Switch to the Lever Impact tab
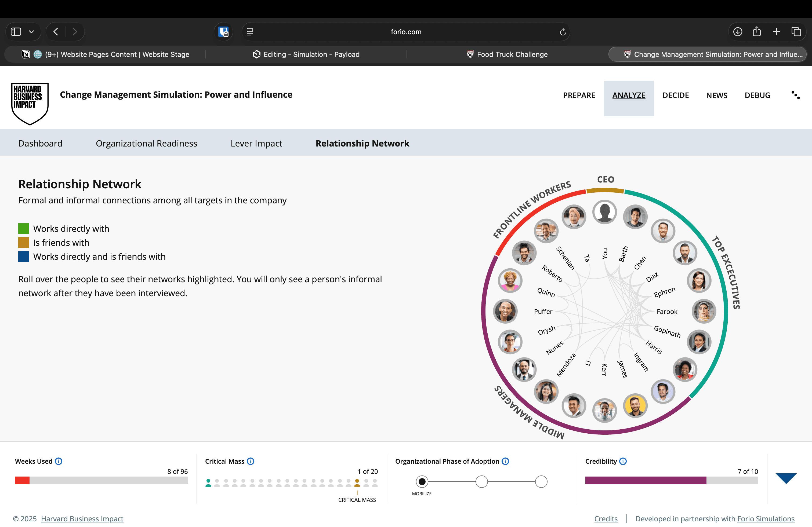Screen dimensions: 812x527 tap(256, 143)
